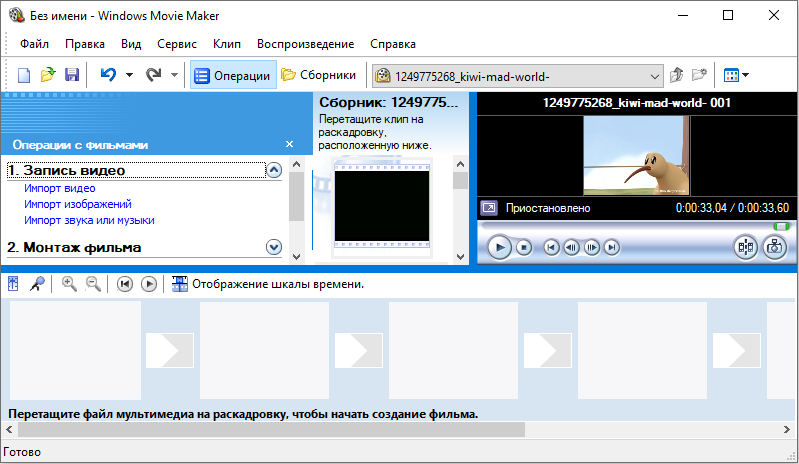Play the clip in preview monitor

[499, 248]
